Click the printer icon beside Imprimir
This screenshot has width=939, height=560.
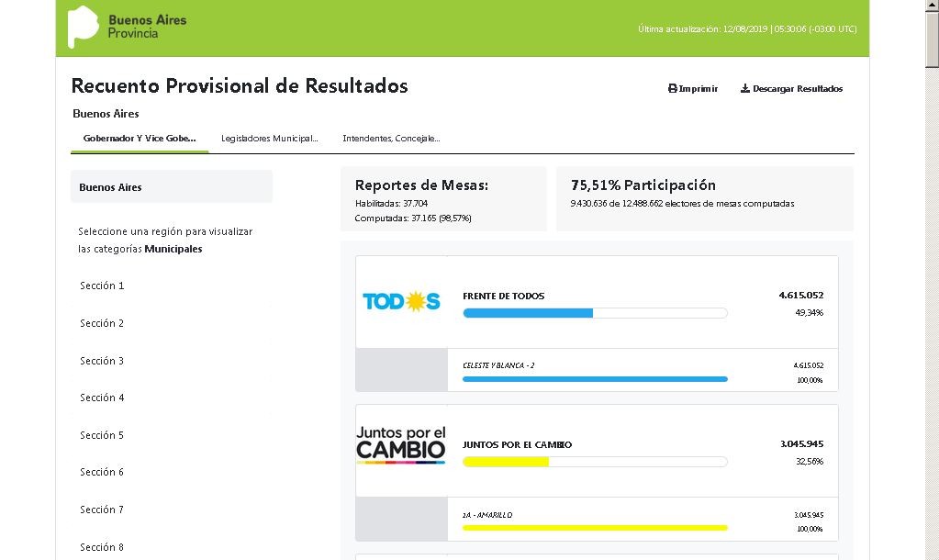click(x=673, y=89)
